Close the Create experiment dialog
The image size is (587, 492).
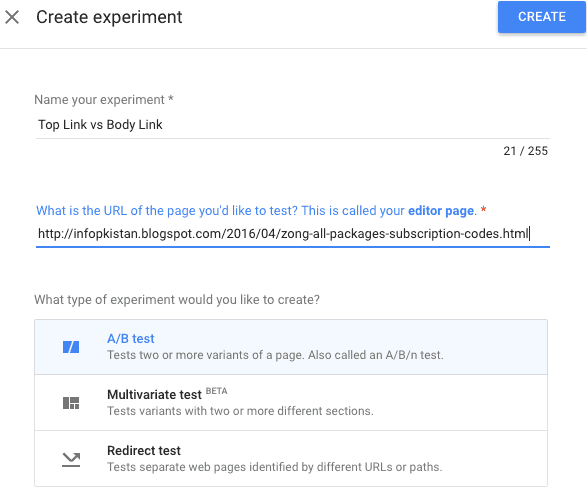pyautogui.click(x=12, y=17)
